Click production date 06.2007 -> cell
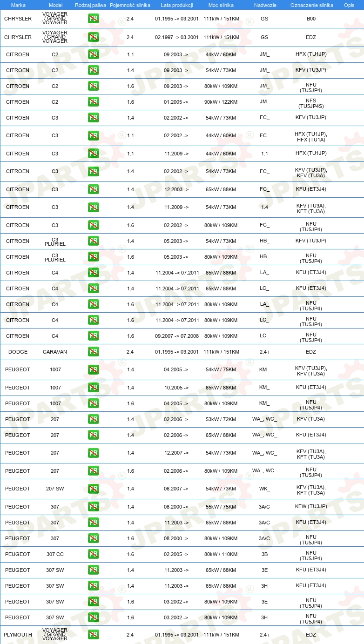Viewport: 364px width, 644px height. point(176,489)
